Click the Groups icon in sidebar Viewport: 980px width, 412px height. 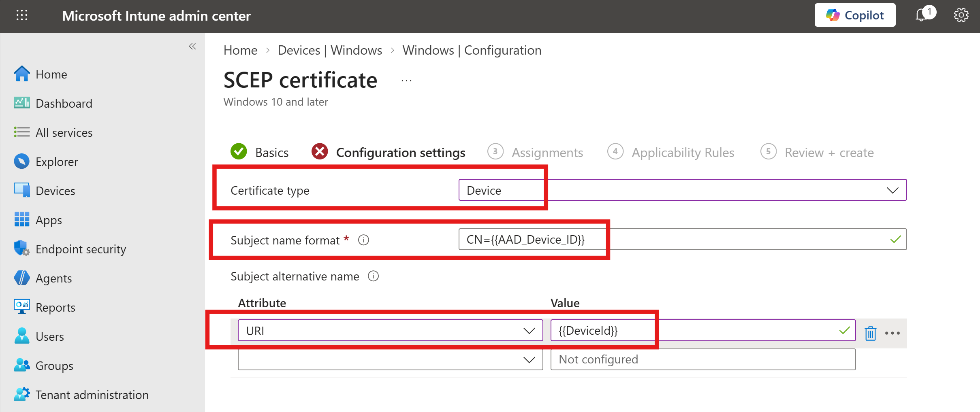coord(22,365)
